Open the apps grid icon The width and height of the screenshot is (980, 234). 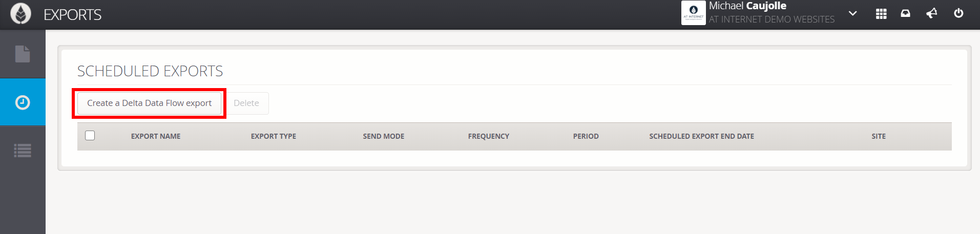(881, 14)
